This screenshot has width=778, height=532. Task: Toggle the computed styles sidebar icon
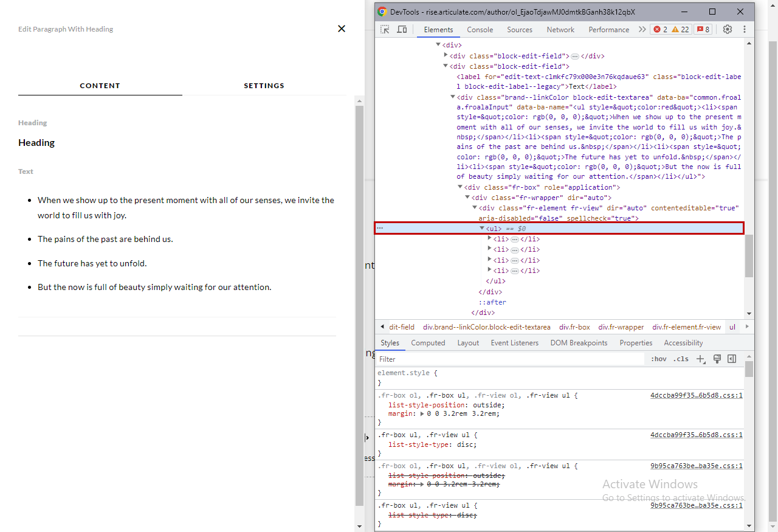click(x=732, y=359)
